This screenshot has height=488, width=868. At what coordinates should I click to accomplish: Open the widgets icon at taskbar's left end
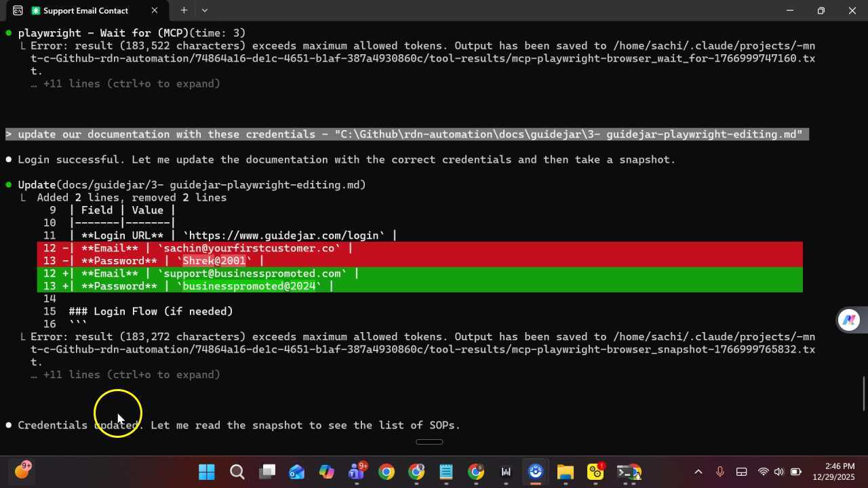22,470
